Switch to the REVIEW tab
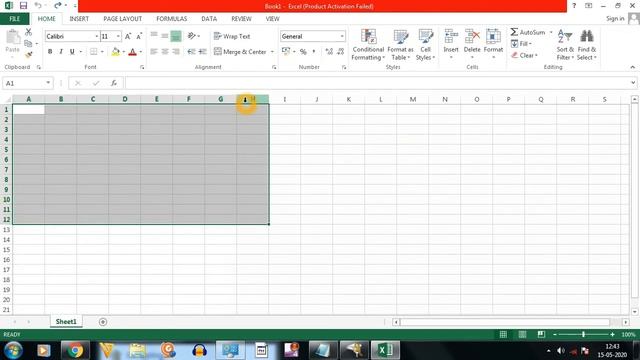Image resolution: width=640 pixels, height=360 pixels. pos(241,19)
